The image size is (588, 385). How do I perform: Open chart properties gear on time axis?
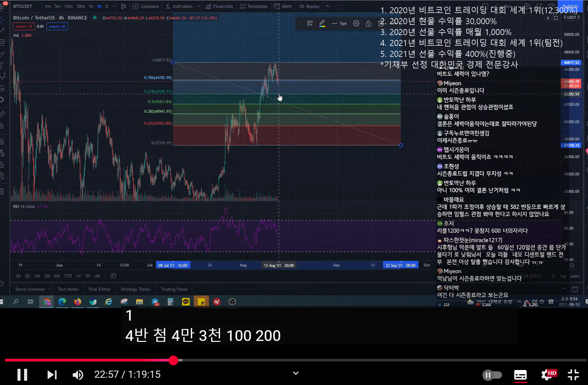[572, 265]
